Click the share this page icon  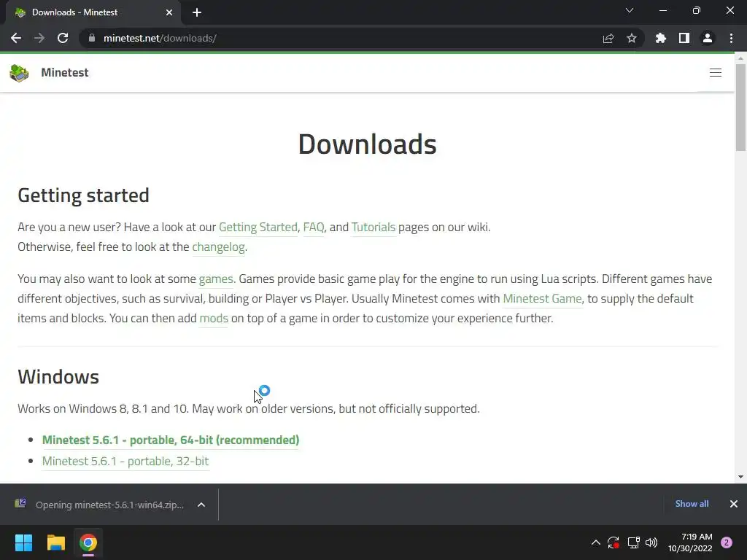pyautogui.click(x=608, y=38)
